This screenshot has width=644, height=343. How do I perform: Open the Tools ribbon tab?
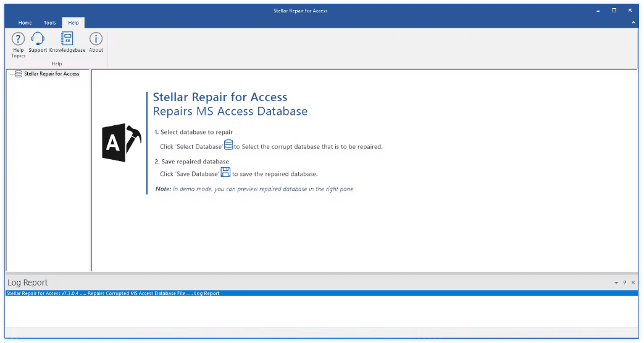point(49,23)
